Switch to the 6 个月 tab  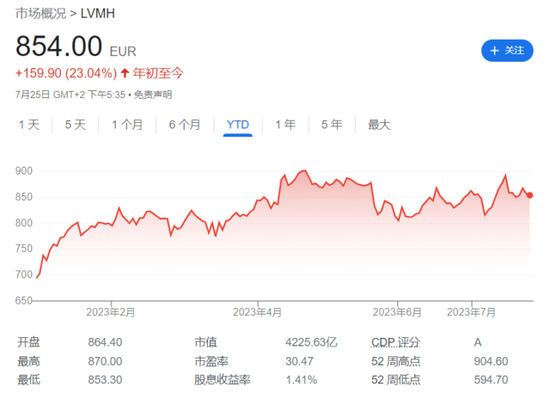click(185, 124)
